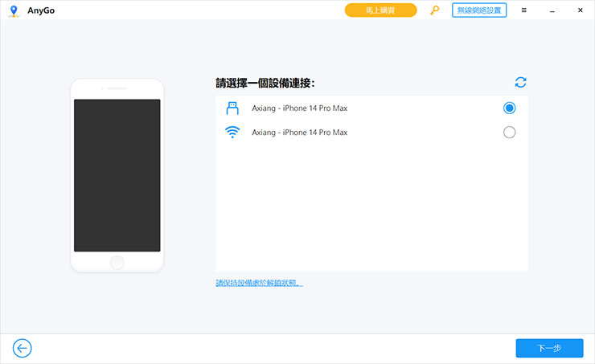Click the USB connection icon

point(232,108)
